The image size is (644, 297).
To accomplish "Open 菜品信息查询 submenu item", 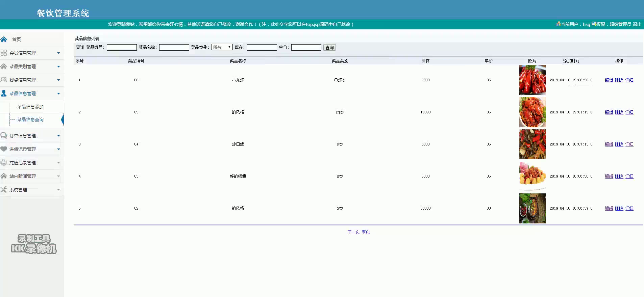I will (30, 119).
